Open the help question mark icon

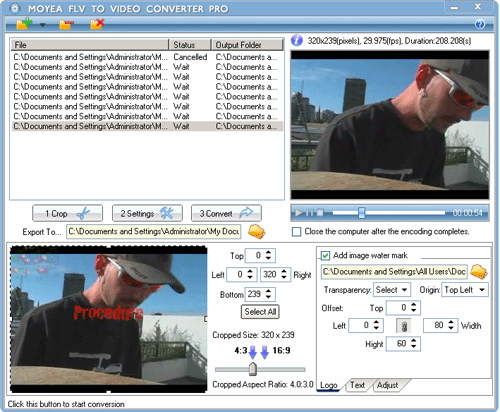coord(480,24)
